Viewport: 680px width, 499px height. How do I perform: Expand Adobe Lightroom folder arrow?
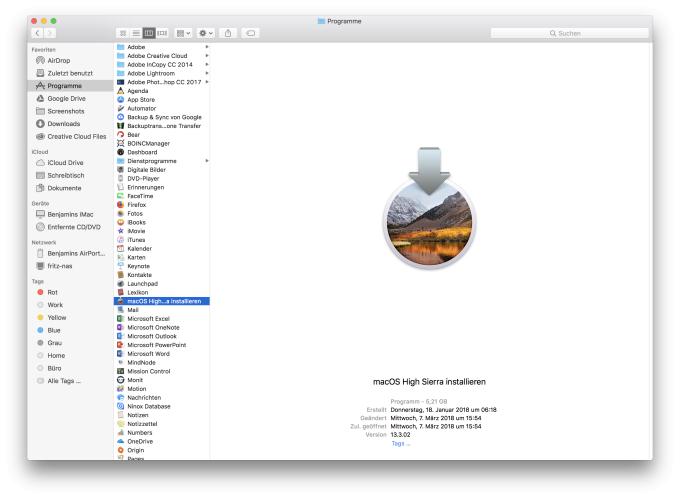(x=207, y=73)
